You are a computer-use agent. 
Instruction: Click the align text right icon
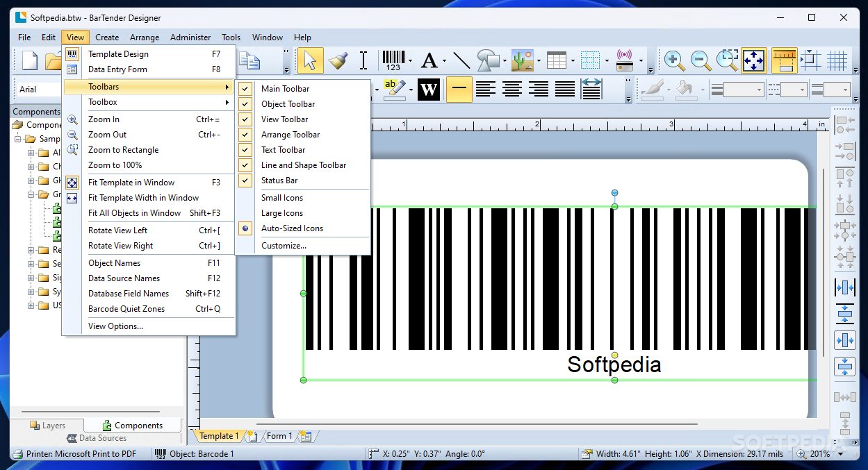click(x=539, y=90)
